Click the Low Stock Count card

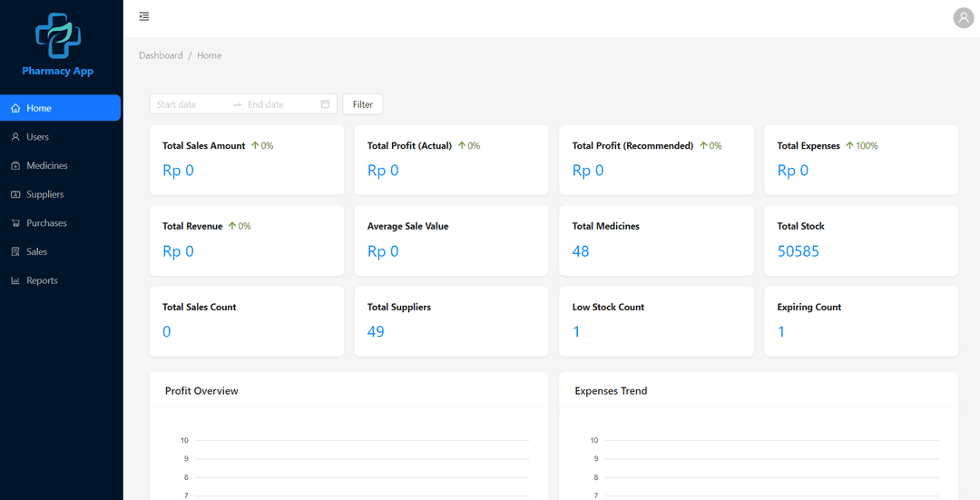(656, 321)
